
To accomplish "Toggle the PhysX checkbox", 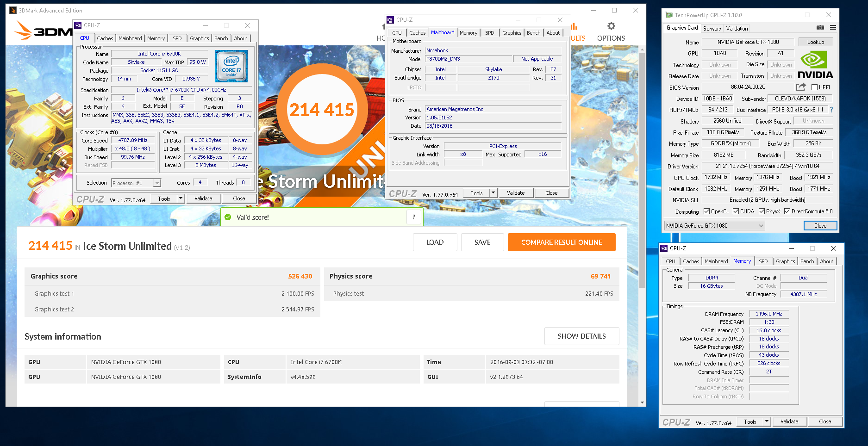I will click(762, 211).
